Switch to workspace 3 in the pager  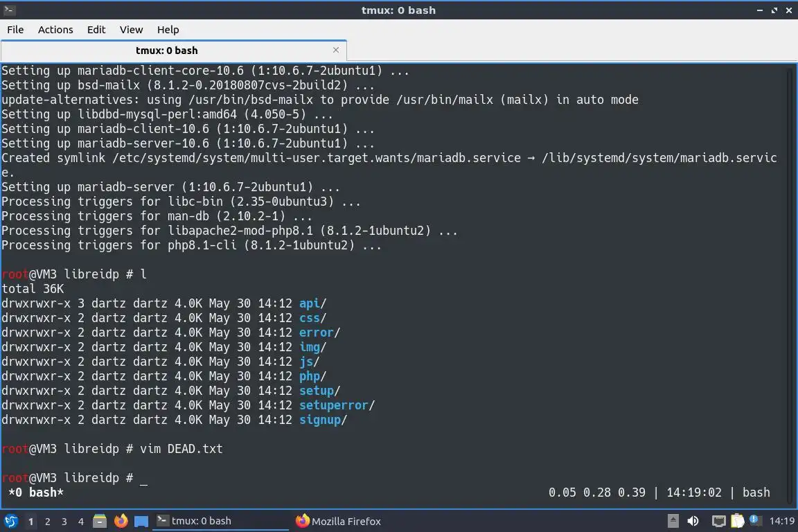click(64, 522)
